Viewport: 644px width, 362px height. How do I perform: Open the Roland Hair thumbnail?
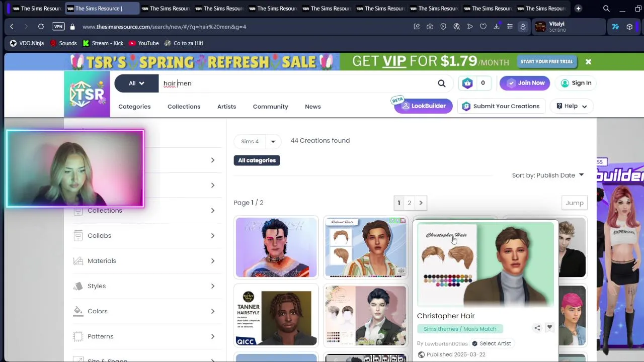point(366,247)
